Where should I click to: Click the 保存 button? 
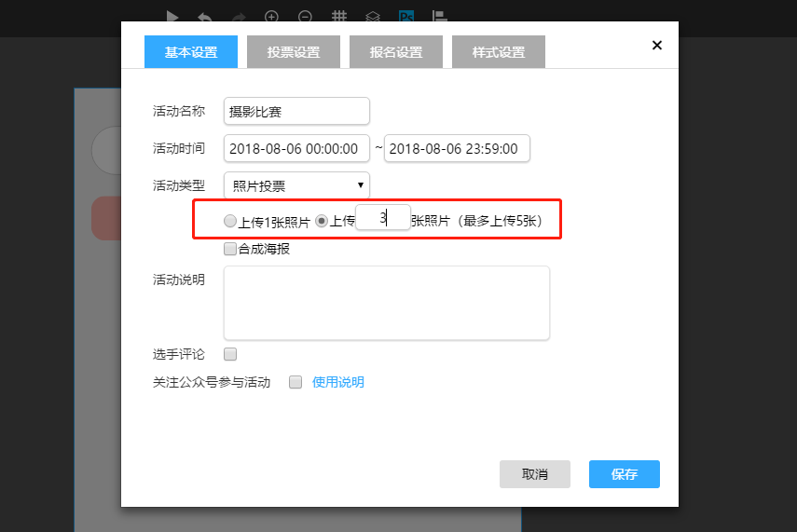tap(625, 474)
